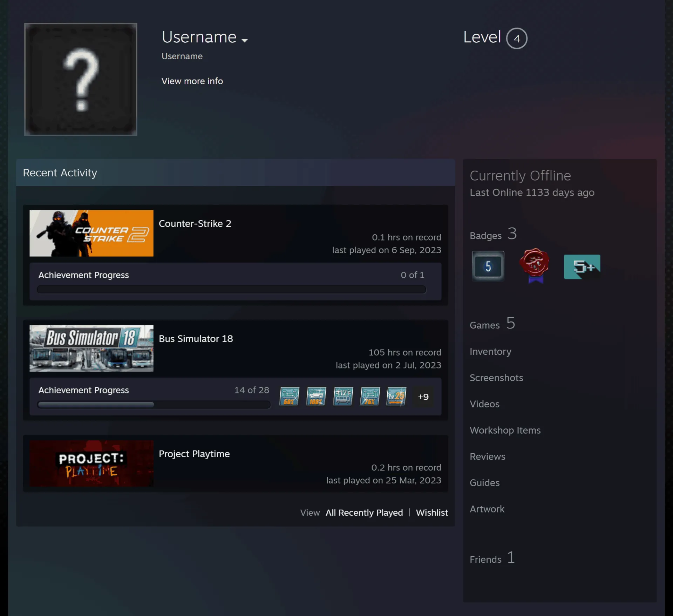Open the Wishlist link
The image size is (673, 616).
[x=432, y=513]
